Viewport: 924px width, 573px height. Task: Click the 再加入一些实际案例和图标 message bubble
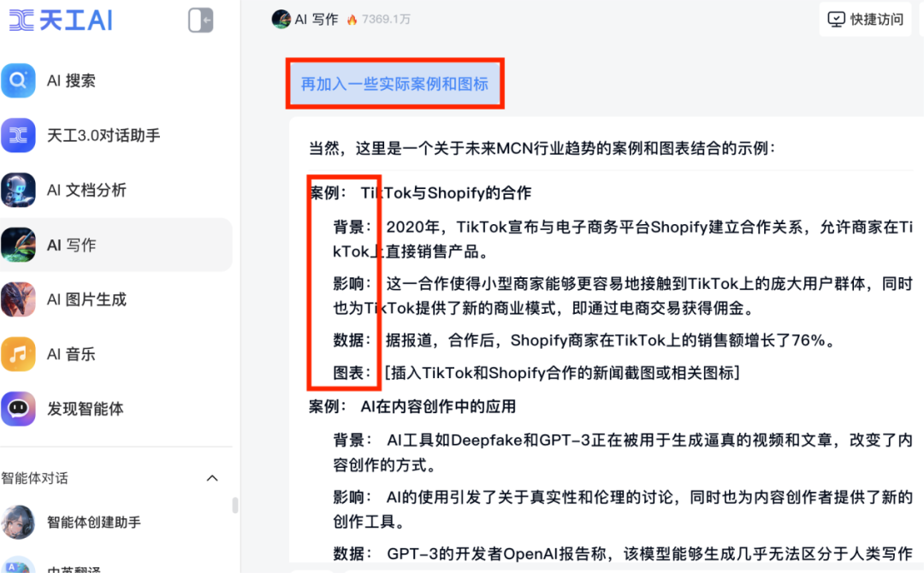(x=394, y=84)
